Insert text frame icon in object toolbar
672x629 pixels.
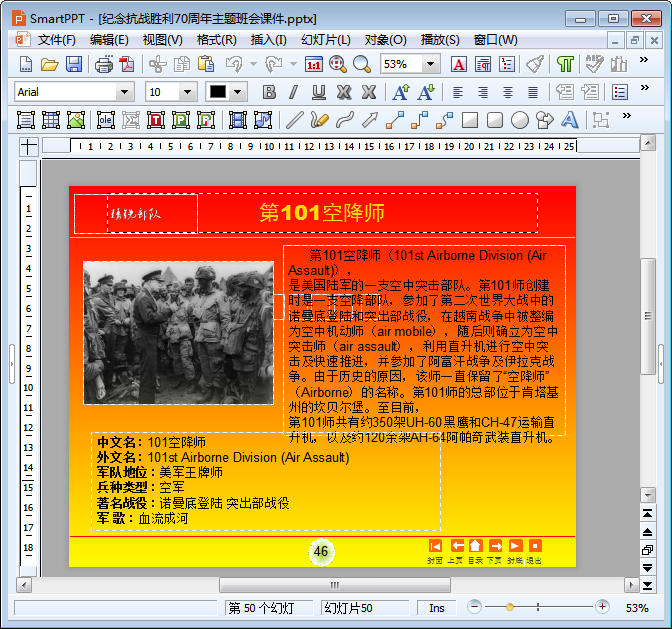26,120
